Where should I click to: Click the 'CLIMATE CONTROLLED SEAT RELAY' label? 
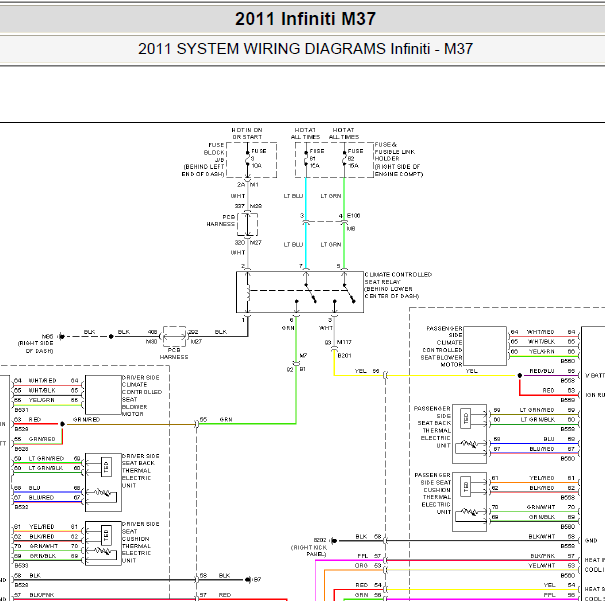[398, 278]
